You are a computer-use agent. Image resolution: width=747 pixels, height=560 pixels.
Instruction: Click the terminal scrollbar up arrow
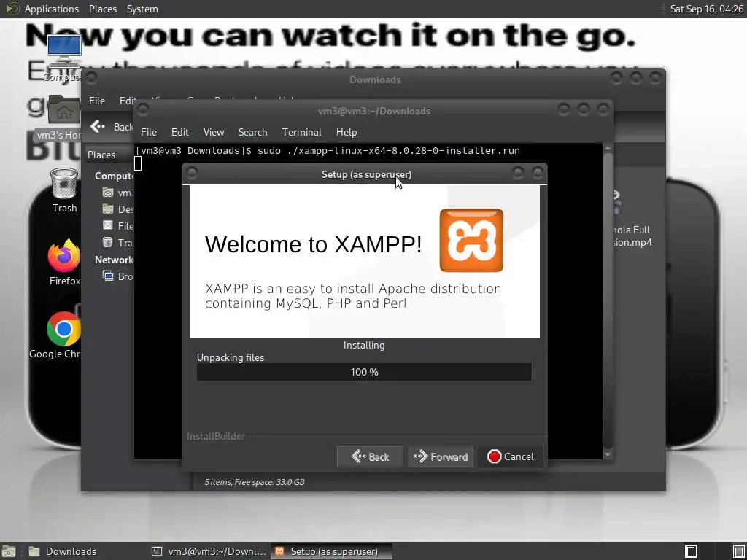[x=608, y=148]
